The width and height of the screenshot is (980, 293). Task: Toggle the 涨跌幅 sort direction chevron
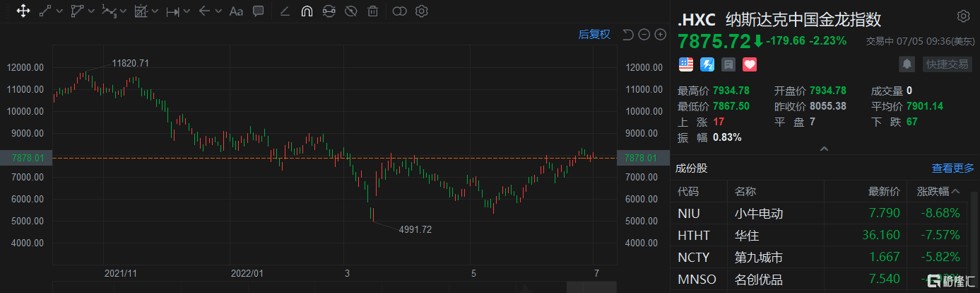pyautogui.click(x=956, y=191)
